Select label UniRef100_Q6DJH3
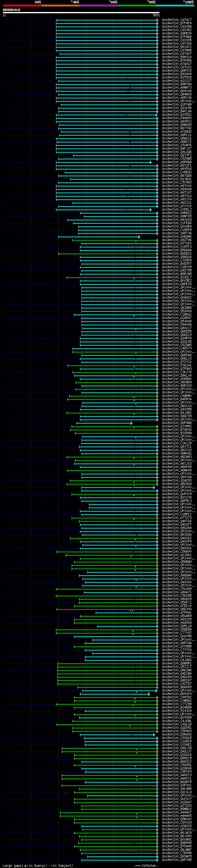 [177, 609]
